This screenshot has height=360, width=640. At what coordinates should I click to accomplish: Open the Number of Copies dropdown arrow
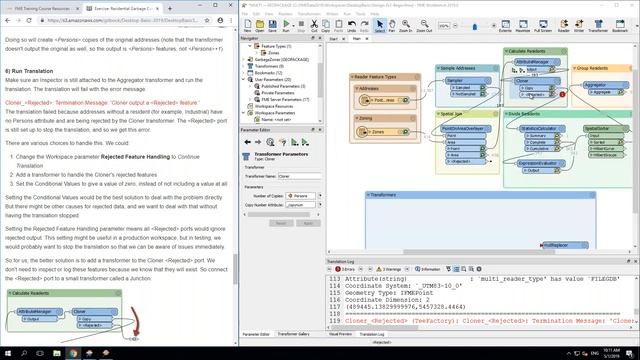[320, 196]
